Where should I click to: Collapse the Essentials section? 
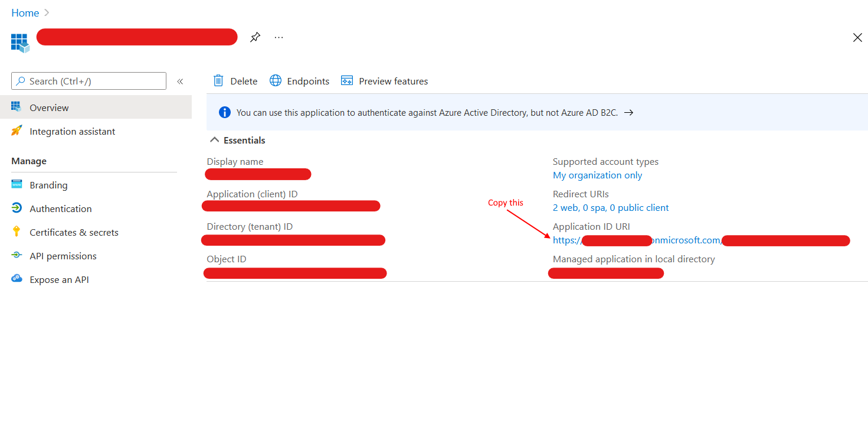(214, 140)
